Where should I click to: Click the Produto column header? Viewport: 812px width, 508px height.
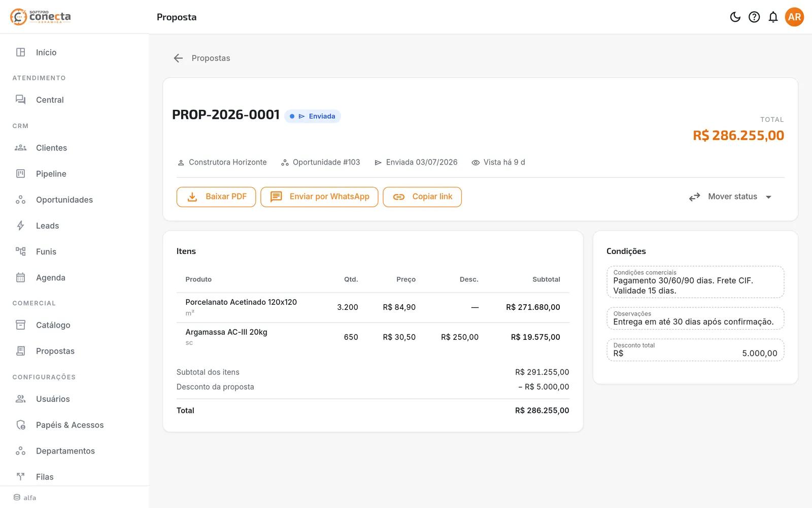[x=198, y=279]
